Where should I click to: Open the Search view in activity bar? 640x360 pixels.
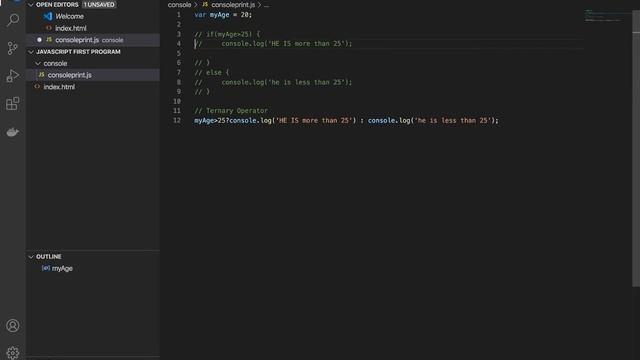point(13,20)
